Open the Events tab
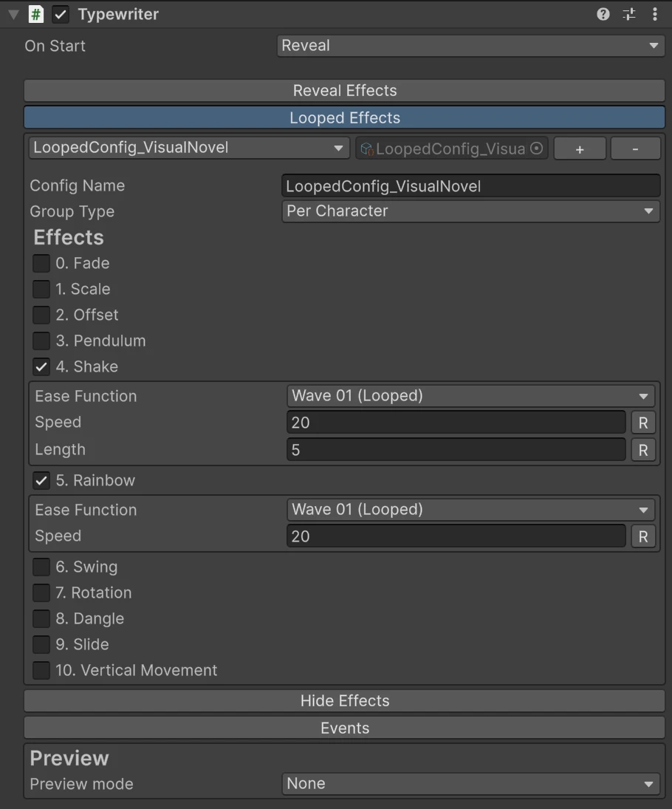Viewport: 672px width, 809px height. [x=344, y=728]
